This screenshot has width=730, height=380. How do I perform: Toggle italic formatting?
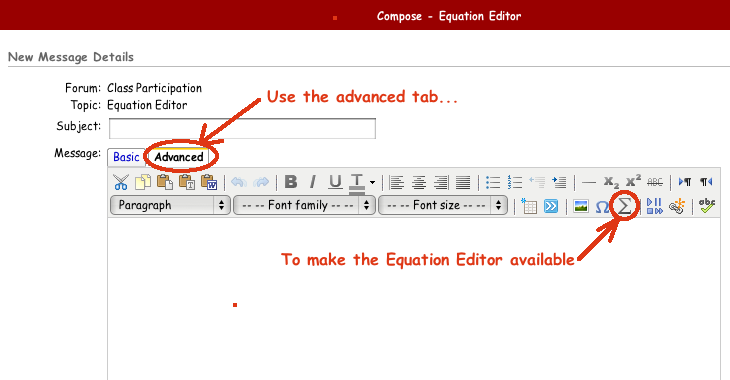pyautogui.click(x=313, y=182)
